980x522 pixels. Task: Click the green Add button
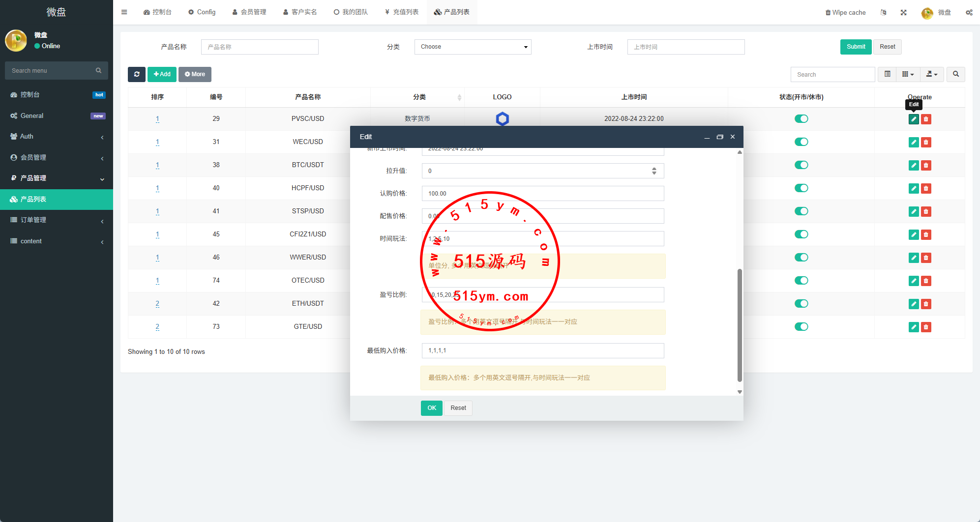point(162,74)
